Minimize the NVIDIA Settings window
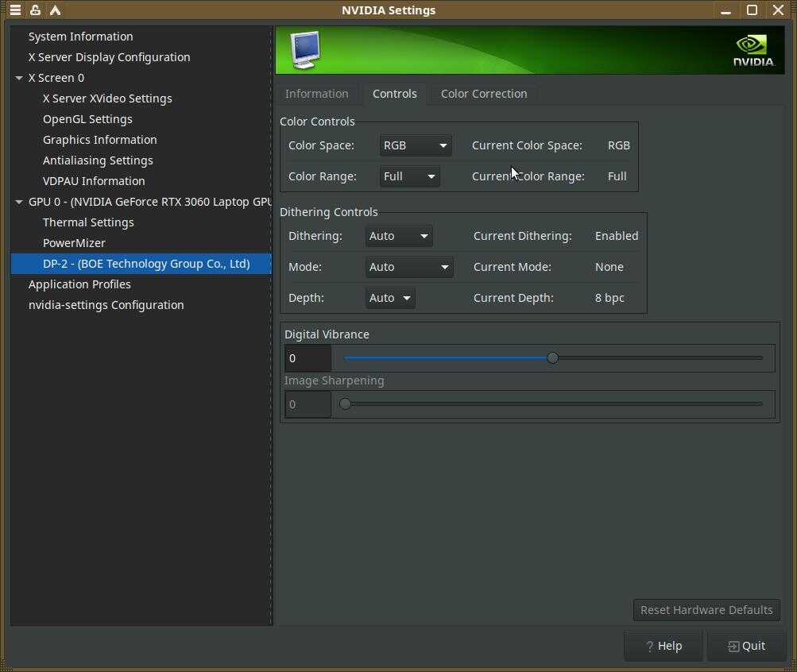 click(x=725, y=10)
